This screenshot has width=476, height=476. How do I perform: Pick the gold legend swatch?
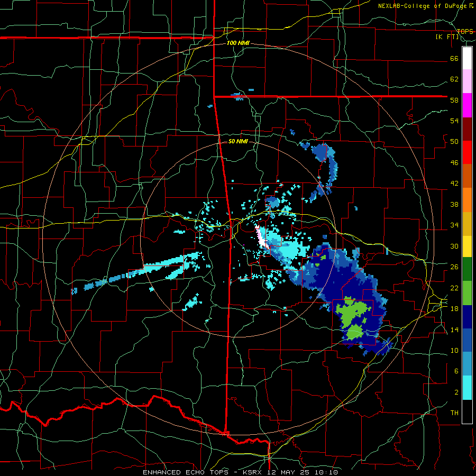[x=467, y=224]
